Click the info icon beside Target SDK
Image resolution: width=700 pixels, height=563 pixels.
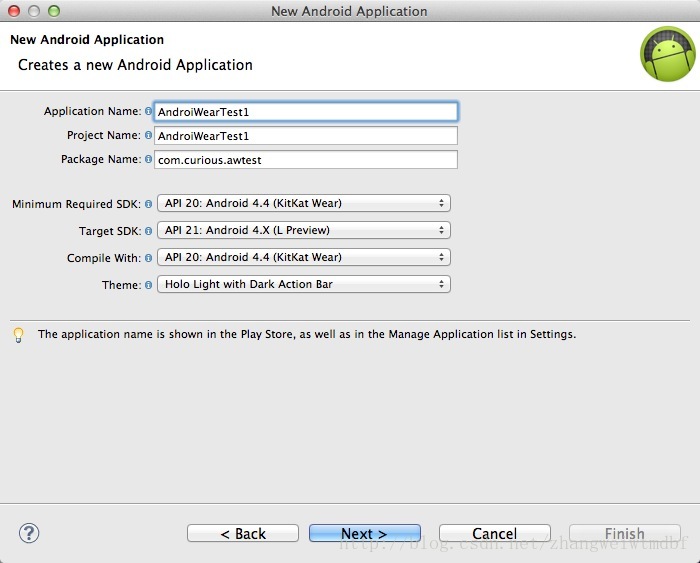[x=148, y=231]
